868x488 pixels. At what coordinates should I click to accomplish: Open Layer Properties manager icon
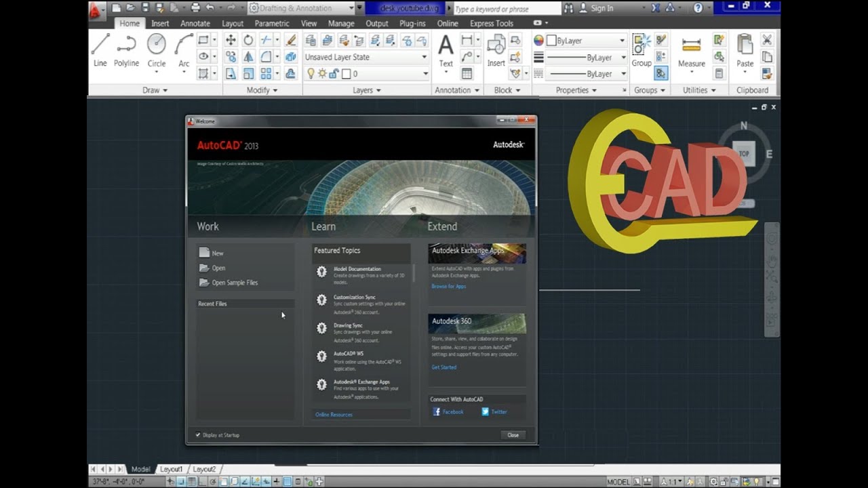point(311,41)
